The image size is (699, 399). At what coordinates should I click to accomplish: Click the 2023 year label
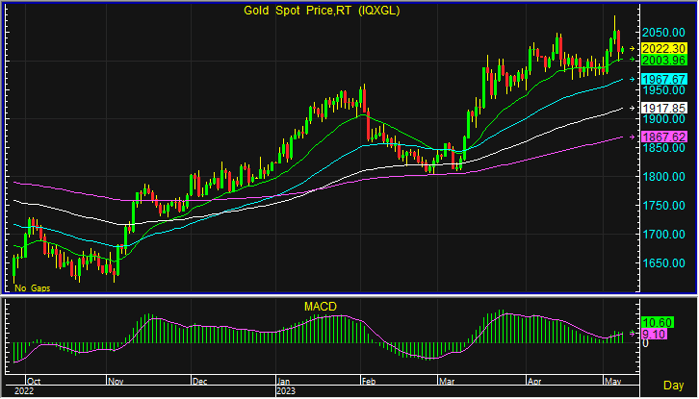[x=286, y=391]
